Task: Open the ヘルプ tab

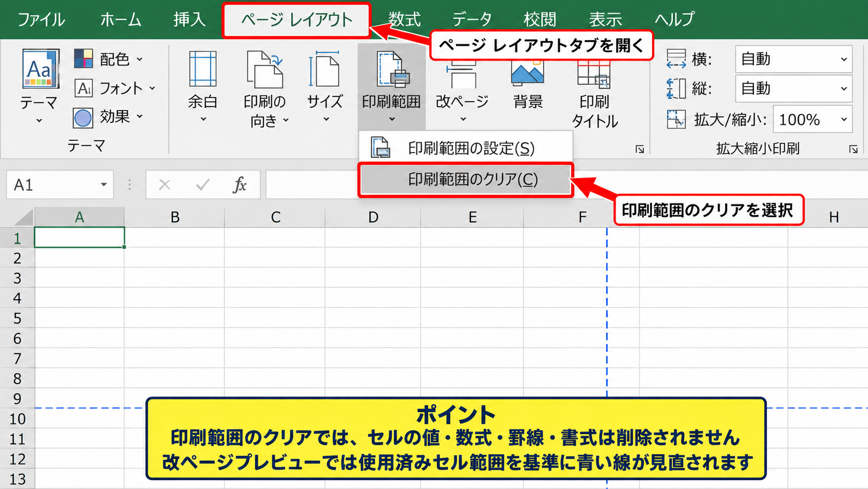Action: click(674, 20)
